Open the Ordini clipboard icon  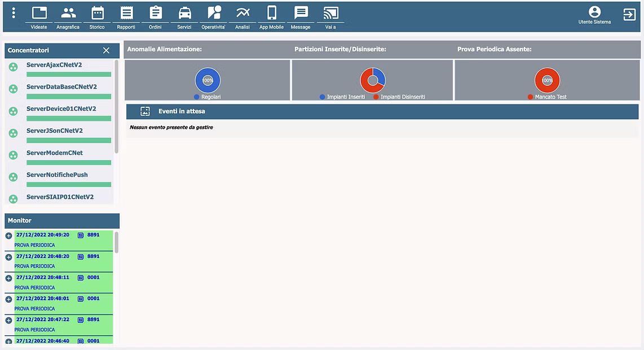click(x=156, y=14)
